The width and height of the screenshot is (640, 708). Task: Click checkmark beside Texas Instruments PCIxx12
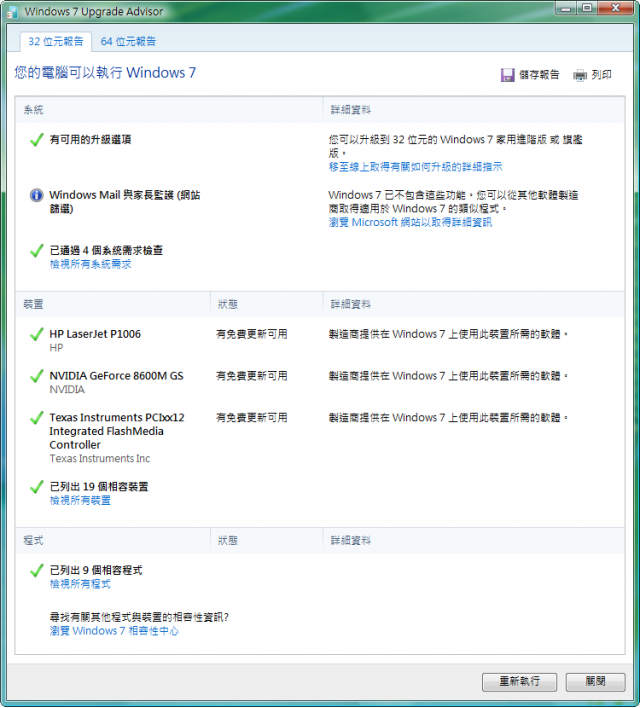point(37,418)
